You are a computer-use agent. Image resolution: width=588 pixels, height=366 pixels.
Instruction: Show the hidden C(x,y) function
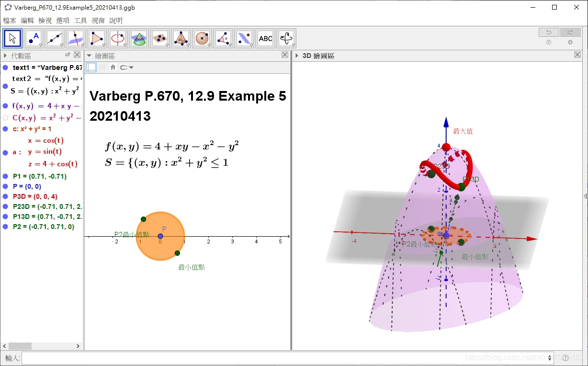pos(5,118)
